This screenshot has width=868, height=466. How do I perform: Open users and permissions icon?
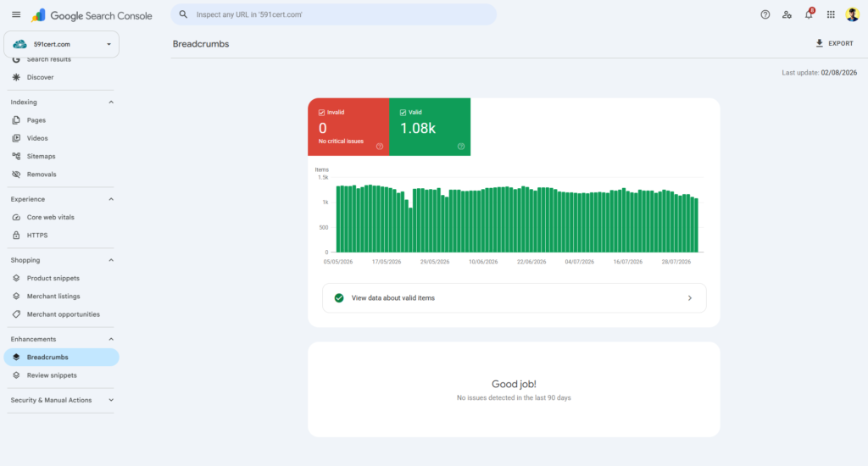(x=787, y=15)
